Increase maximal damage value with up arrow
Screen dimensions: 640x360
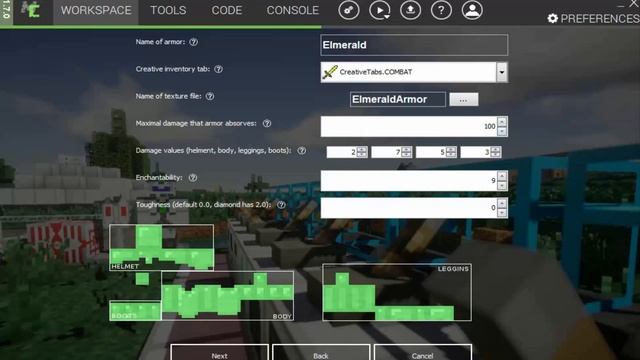pos(502,122)
